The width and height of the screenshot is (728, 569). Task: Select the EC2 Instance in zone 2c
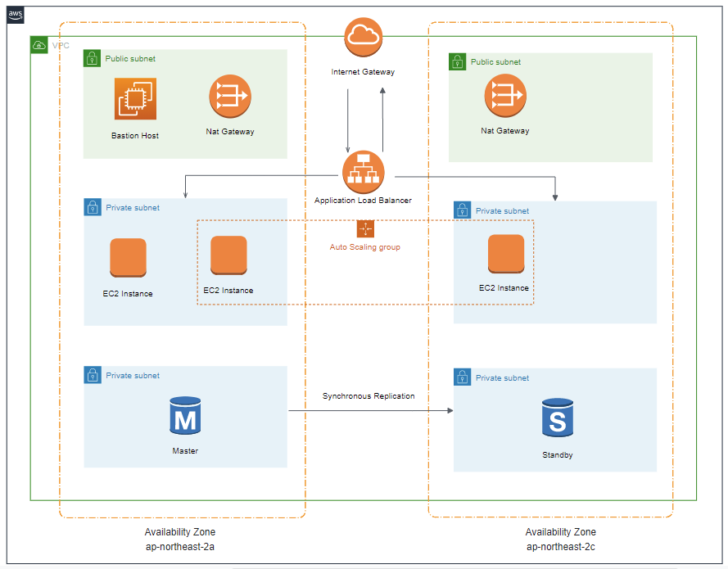506,254
